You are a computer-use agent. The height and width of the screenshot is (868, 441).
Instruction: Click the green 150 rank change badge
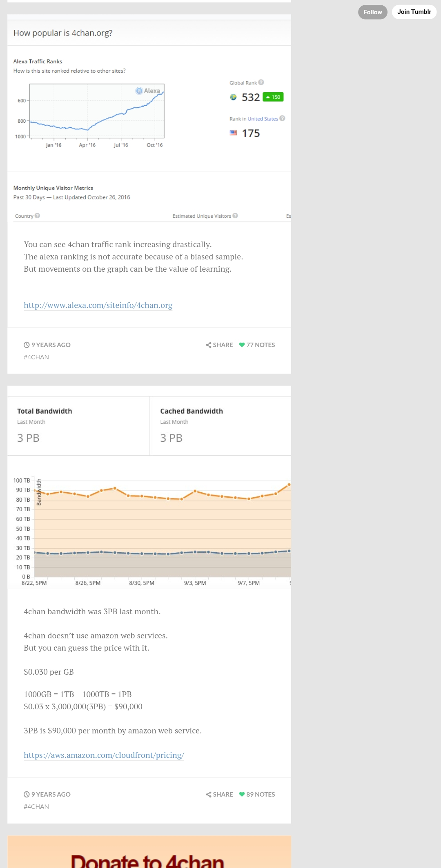coord(273,97)
